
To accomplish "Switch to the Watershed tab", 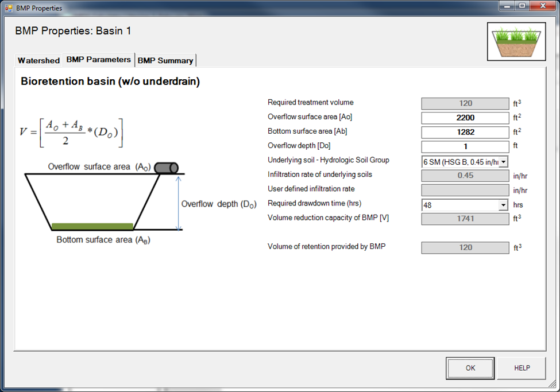I will point(38,60).
